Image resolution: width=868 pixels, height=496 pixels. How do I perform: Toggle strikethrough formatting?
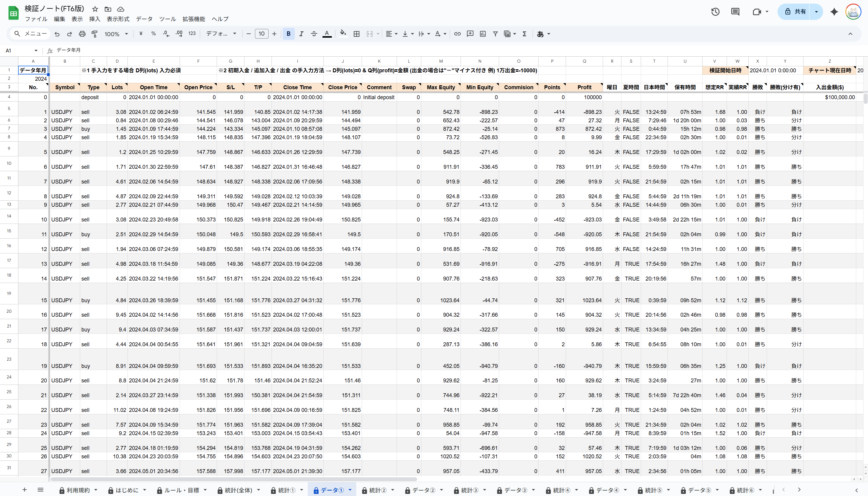pos(314,34)
